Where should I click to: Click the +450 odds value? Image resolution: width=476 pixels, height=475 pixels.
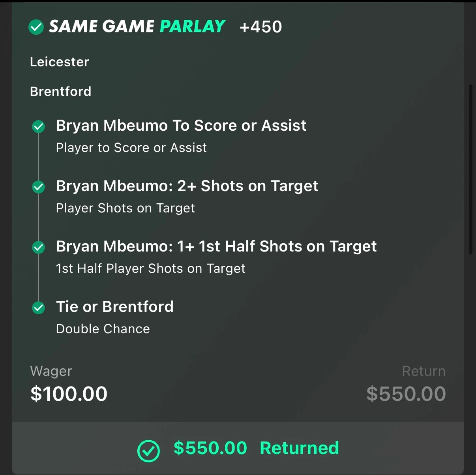tap(260, 27)
